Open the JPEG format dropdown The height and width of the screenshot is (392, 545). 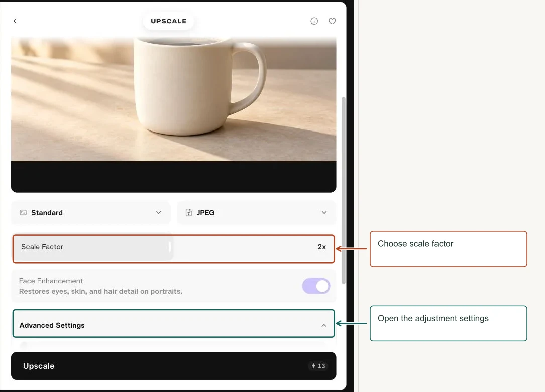[x=257, y=212]
